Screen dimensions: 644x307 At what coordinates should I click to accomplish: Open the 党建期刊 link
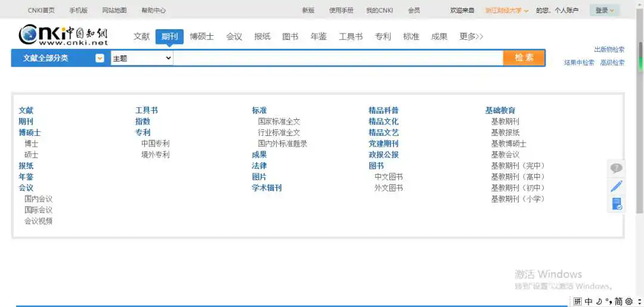383,144
